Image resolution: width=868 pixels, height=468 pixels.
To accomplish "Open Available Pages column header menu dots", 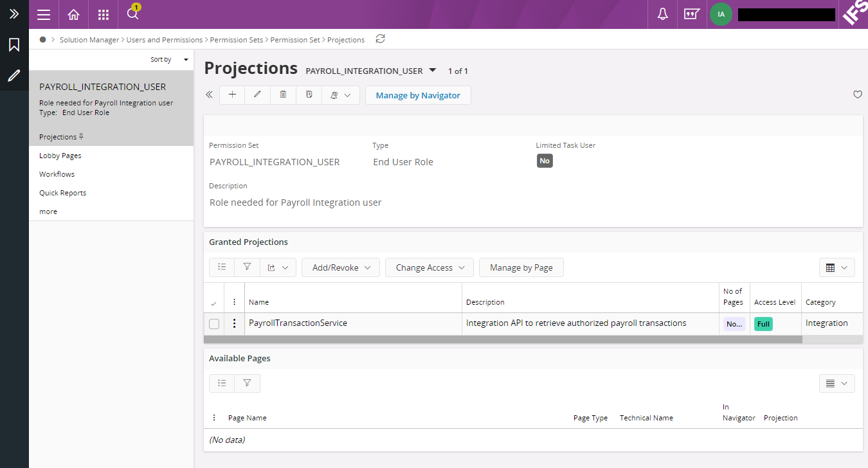I will (x=214, y=418).
